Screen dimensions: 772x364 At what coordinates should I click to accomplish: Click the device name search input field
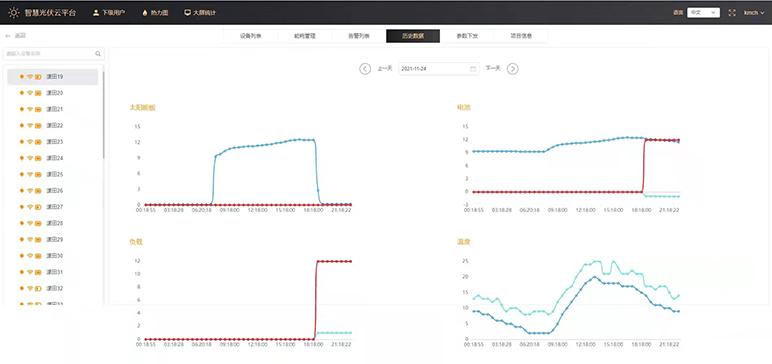[49, 54]
